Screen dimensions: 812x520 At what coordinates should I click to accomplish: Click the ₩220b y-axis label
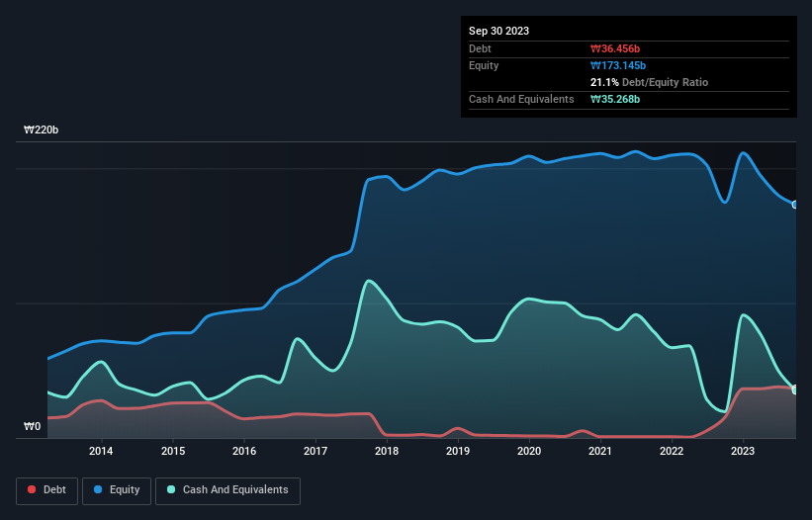pyautogui.click(x=41, y=130)
